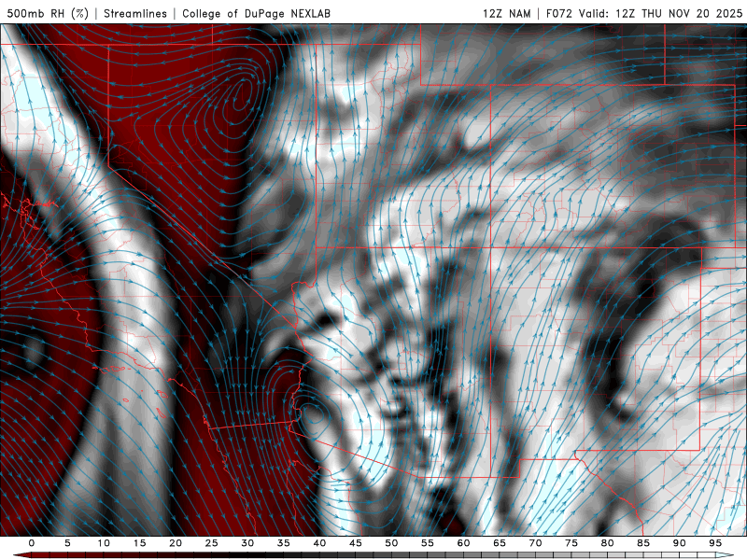Click the 85 label on color scale
The height and width of the screenshot is (560, 747).
643,543
